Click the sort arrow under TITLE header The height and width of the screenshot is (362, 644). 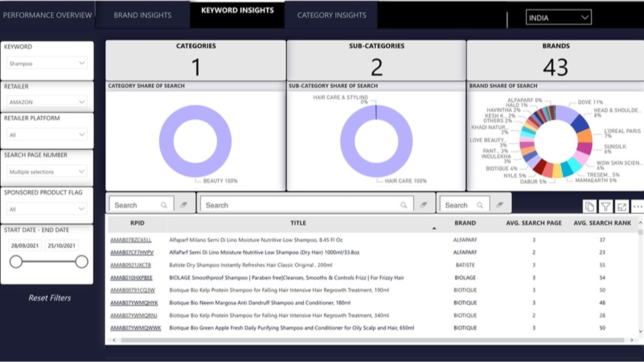tap(434, 229)
